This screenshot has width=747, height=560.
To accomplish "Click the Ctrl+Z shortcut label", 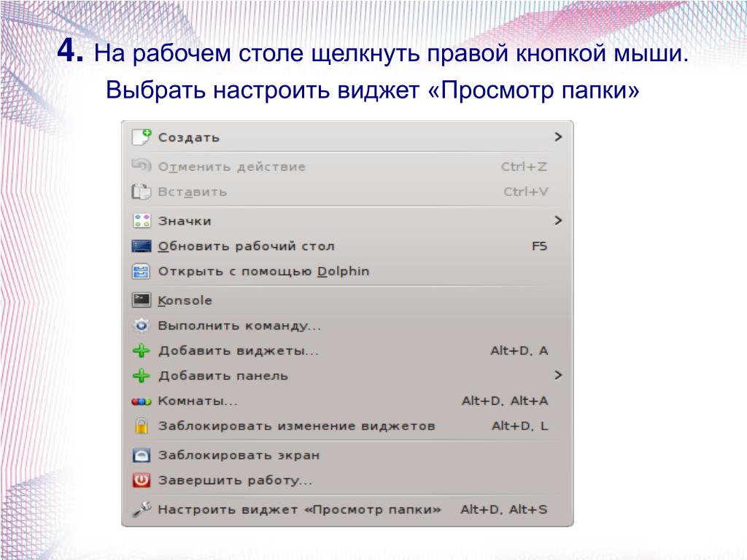I will click(x=524, y=167).
